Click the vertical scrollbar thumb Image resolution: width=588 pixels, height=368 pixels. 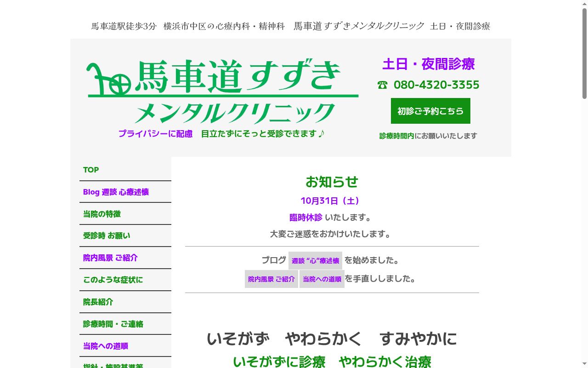tap(584, 53)
